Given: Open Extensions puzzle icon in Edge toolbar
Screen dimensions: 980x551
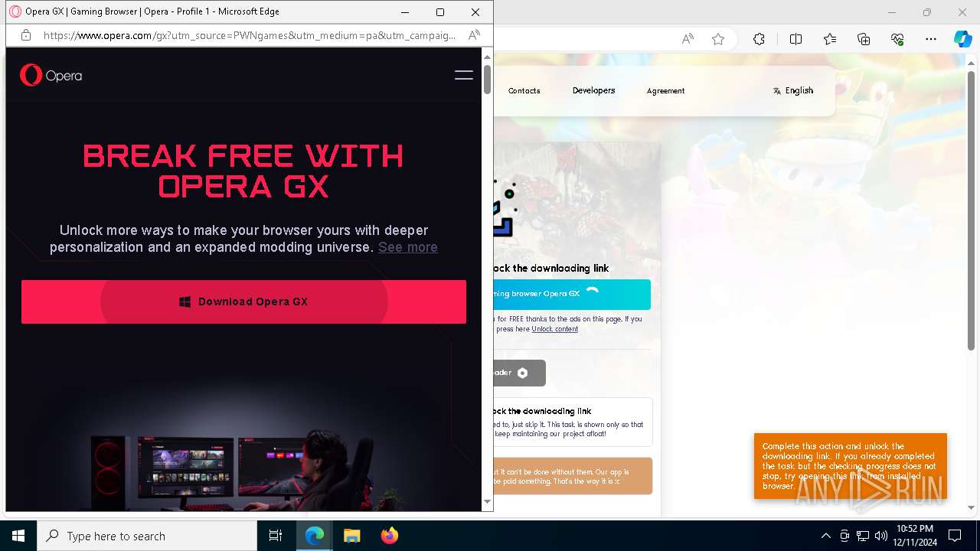Looking at the screenshot, I should pyautogui.click(x=759, y=39).
